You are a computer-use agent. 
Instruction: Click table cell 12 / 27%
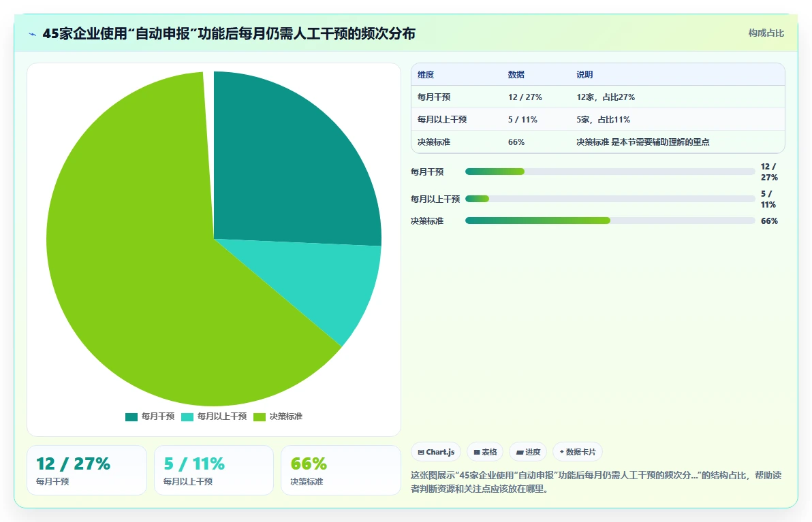point(525,97)
